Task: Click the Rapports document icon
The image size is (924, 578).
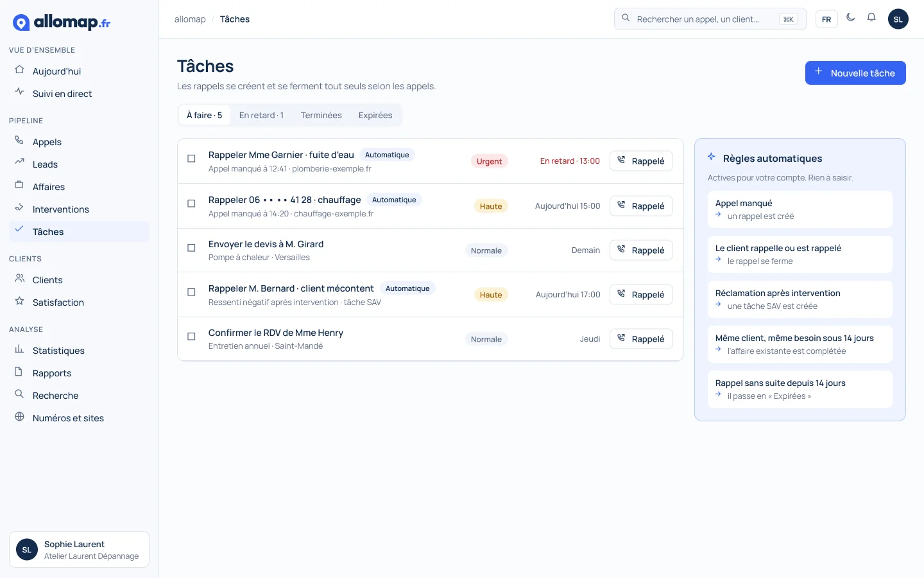Action: pos(19,372)
